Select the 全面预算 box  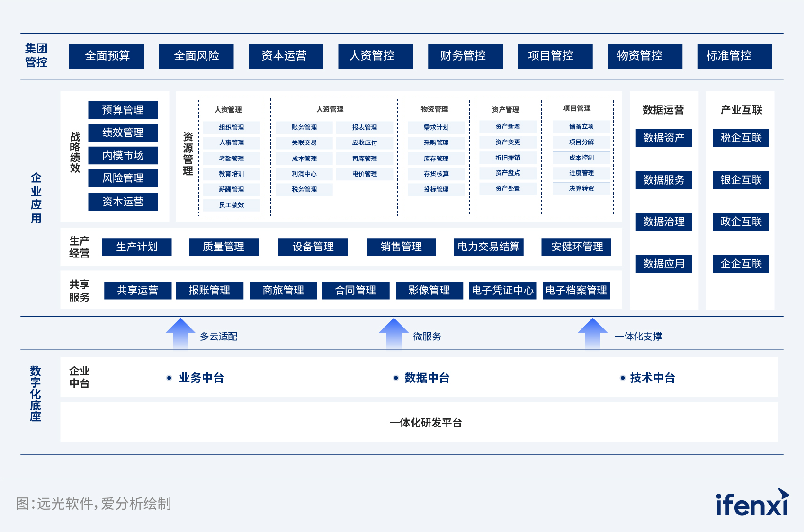tap(107, 56)
